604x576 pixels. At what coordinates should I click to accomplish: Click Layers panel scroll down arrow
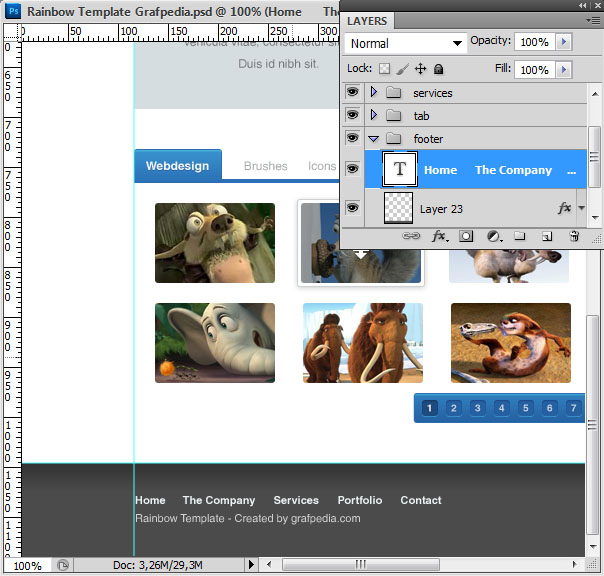595,218
